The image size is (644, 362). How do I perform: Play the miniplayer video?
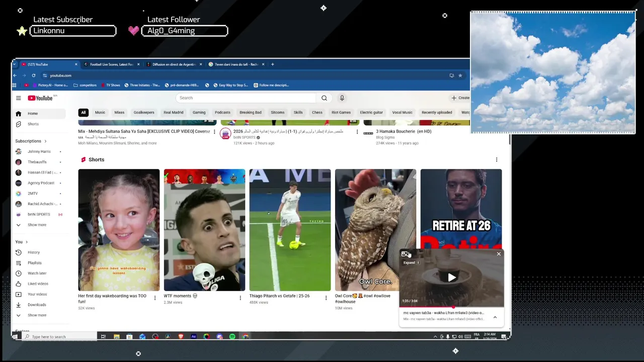click(452, 277)
